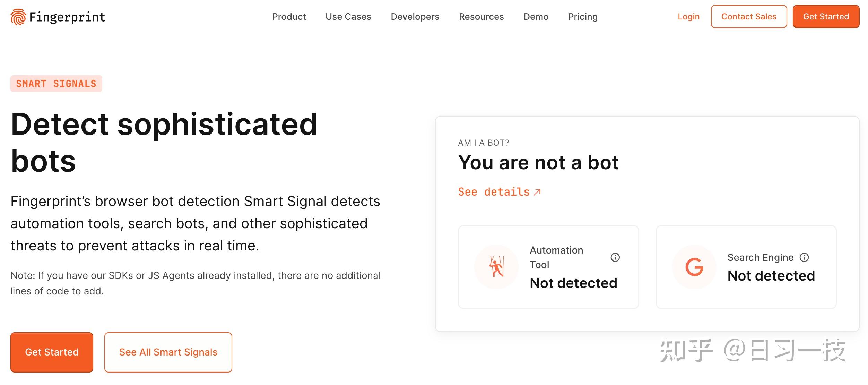Expand the Developers navigation menu
The height and width of the screenshot is (385, 868).
tap(415, 17)
